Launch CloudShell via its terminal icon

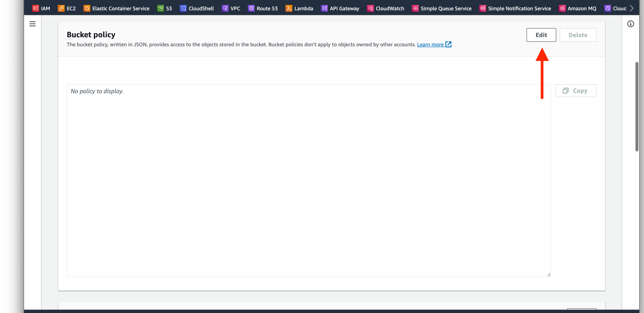click(183, 8)
